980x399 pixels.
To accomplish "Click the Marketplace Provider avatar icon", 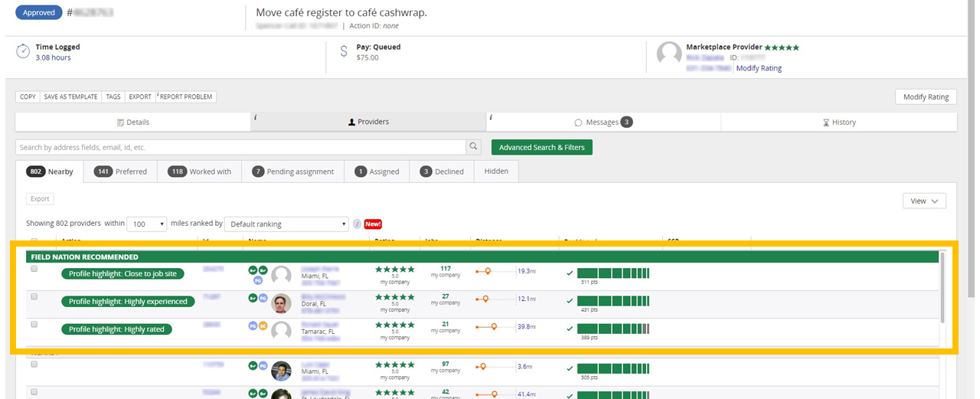I will point(669,54).
